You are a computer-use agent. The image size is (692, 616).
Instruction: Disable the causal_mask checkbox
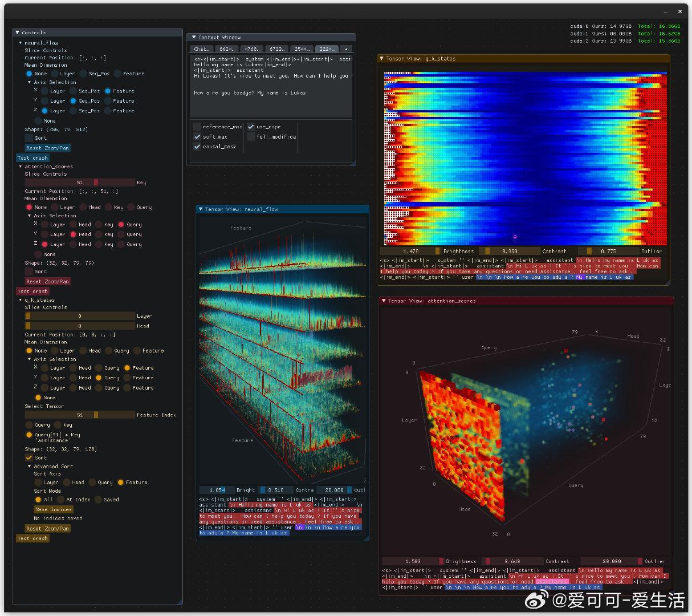(x=197, y=147)
